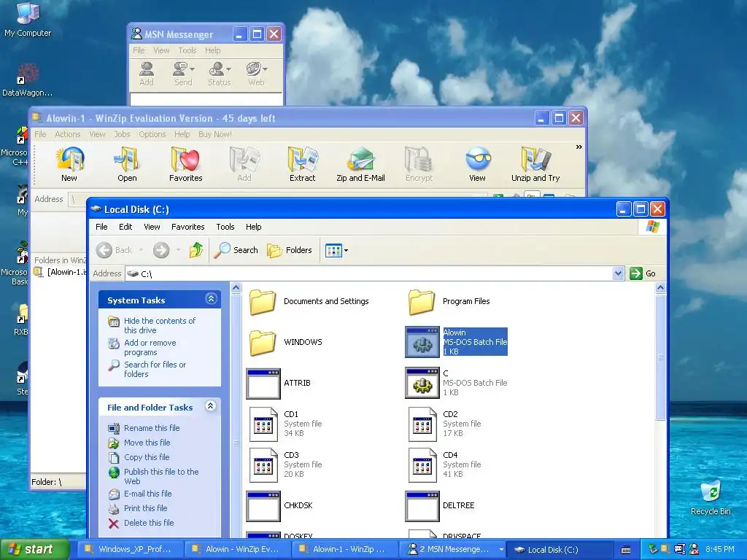Screen dimensions: 747x560
Task: Click the Go button beside address bar
Action: [x=643, y=273]
